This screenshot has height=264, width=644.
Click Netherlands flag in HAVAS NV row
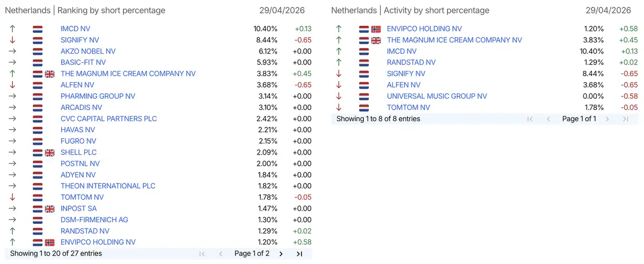pos(38,130)
